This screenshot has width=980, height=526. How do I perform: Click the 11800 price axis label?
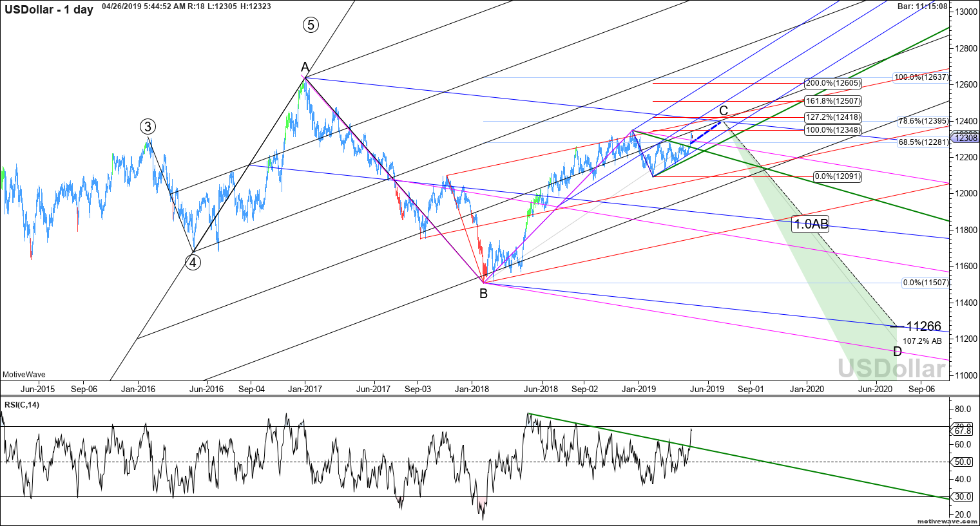966,230
